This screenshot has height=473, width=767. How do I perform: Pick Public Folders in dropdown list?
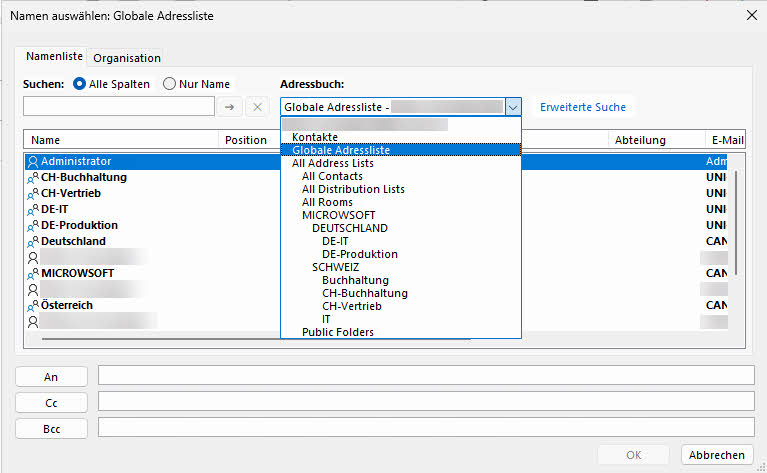point(338,332)
